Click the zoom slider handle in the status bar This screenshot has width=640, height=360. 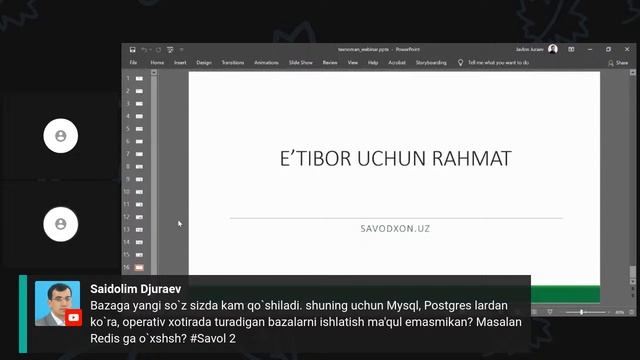tap(581, 312)
